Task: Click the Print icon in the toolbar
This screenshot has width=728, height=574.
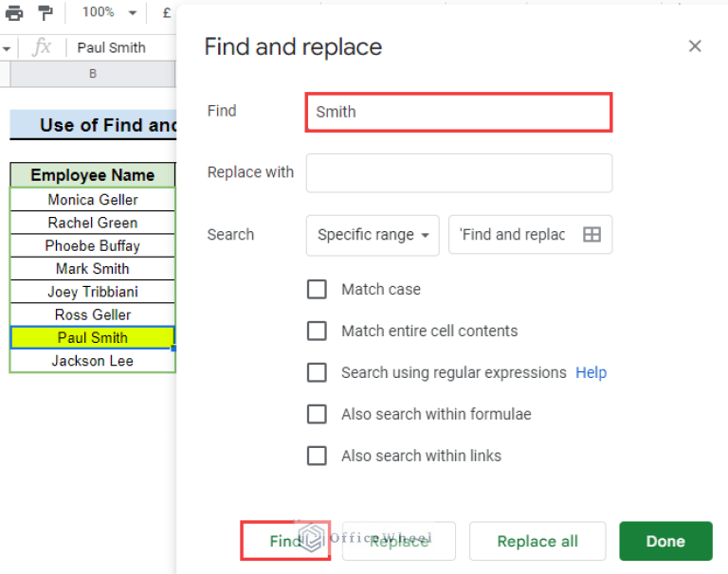Action: pos(14,13)
